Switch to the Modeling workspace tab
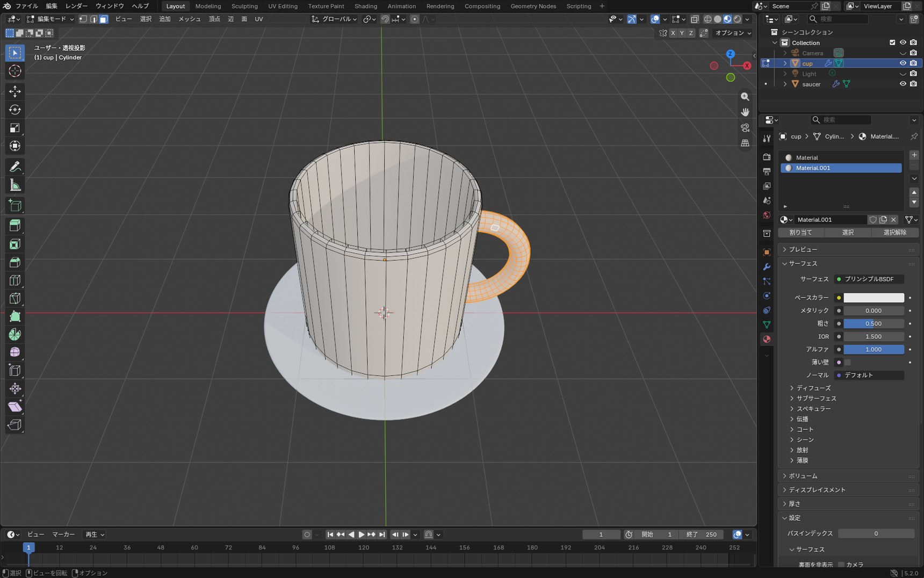Viewport: 924px width, 578px height. 208,6
